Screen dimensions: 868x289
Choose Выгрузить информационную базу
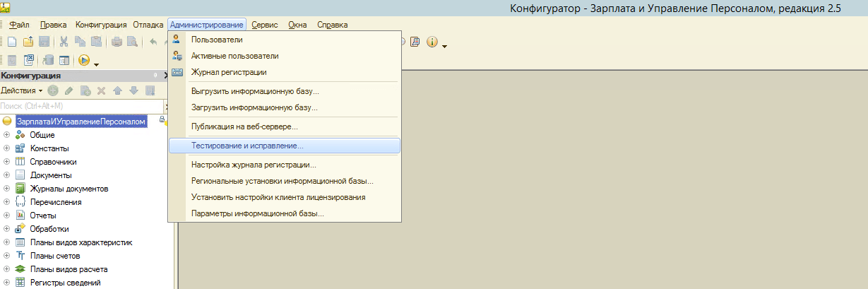click(285, 91)
